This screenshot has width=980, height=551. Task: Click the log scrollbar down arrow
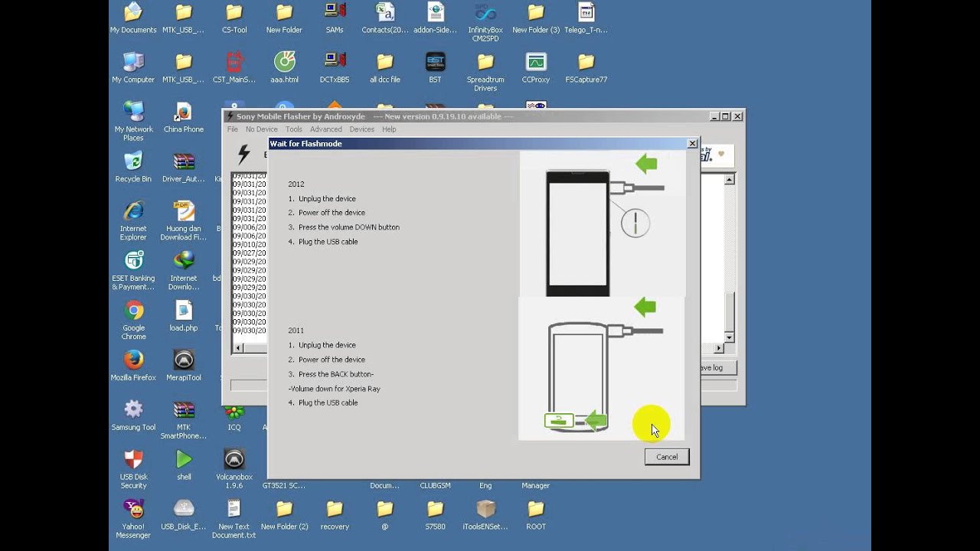(x=729, y=337)
